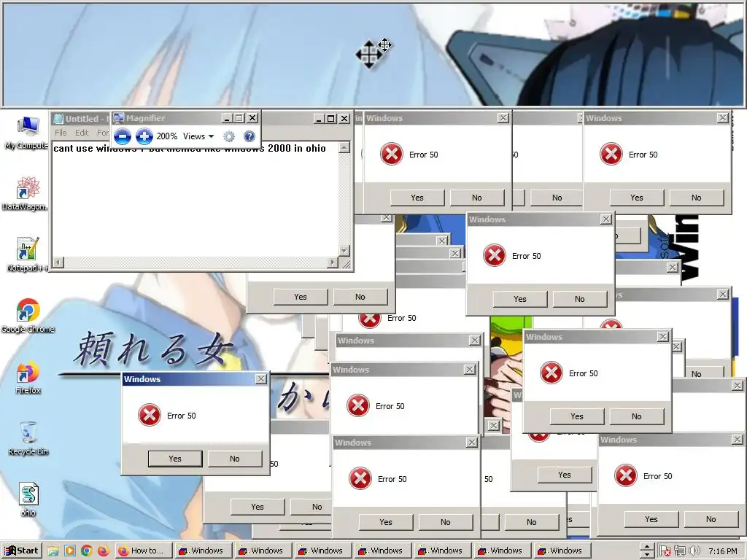The height and width of the screenshot is (560, 747).
Task: Open Magnifier help question mark
Action: click(x=249, y=136)
